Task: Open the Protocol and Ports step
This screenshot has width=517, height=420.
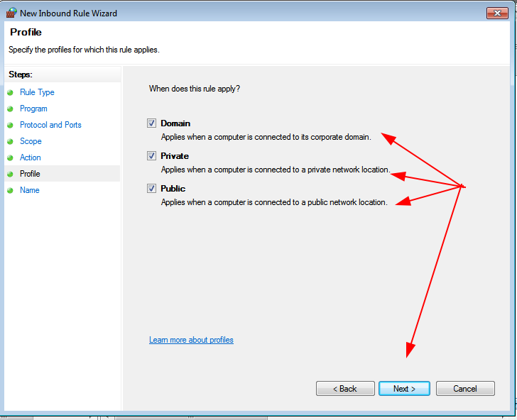Action: click(50, 125)
